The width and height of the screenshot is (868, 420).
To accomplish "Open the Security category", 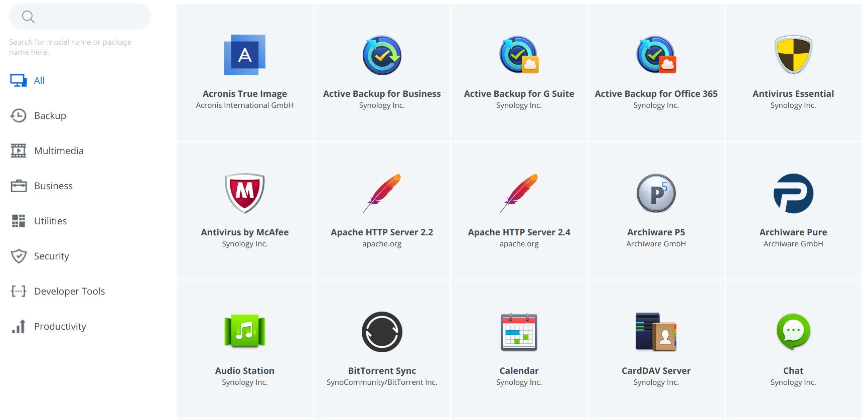I will pyautogui.click(x=51, y=256).
